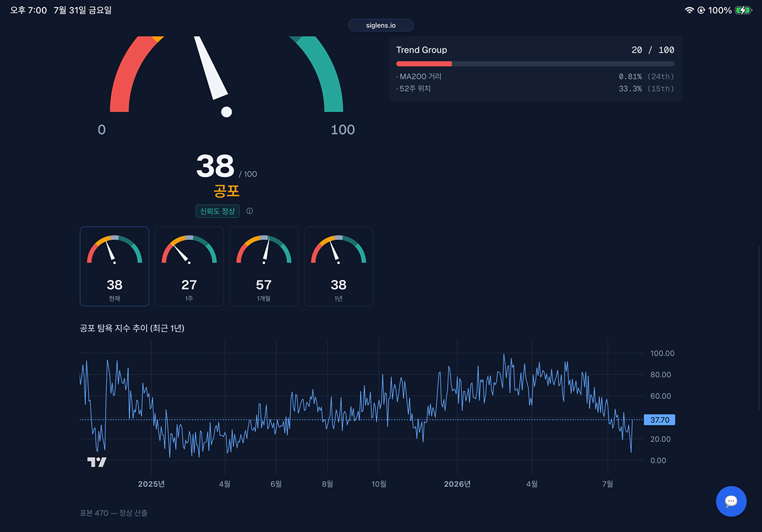Click the 8월 x-axis label
Screen dimensions: 762x532
point(328,484)
